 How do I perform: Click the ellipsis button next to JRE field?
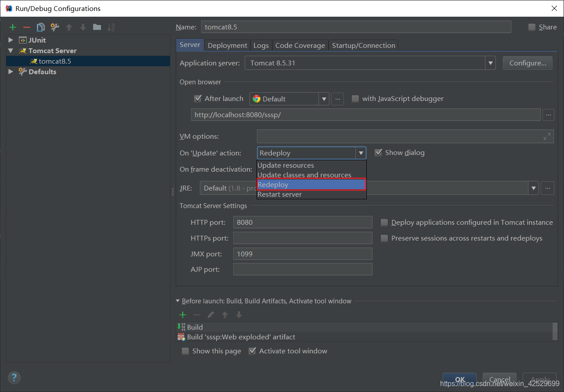tap(547, 188)
